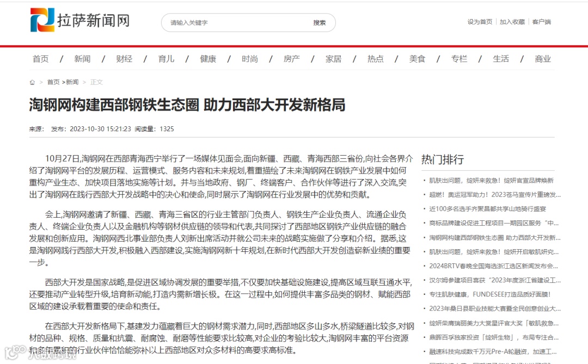The image size is (588, 364).
Task: Click the 拉萨新闻网 site logo
Action: (80, 20)
